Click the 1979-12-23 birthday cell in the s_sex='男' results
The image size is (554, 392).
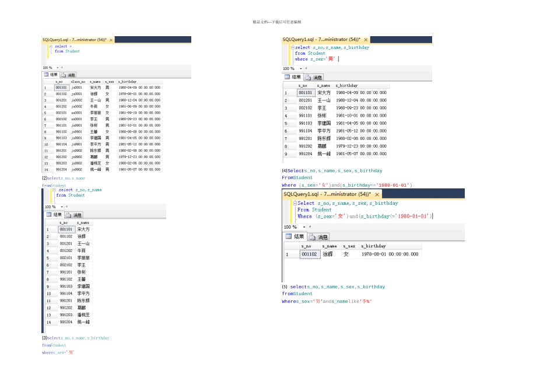click(x=361, y=146)
